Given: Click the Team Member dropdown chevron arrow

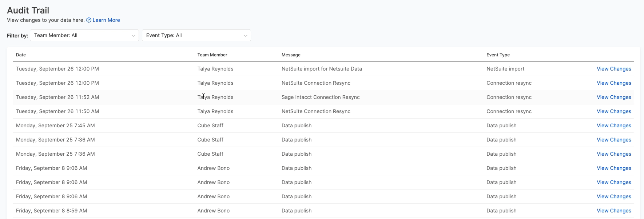Looking at the screenshot, I should tap(133, 36).
